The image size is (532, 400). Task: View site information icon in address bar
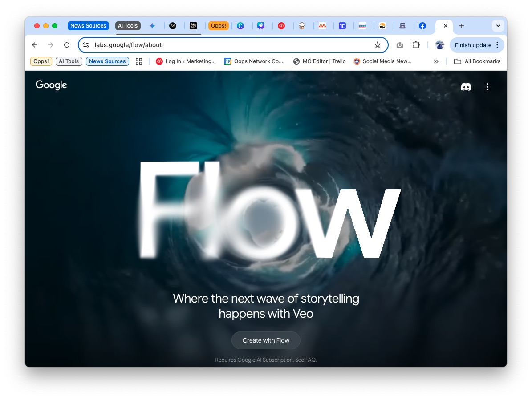coord(86,45)
